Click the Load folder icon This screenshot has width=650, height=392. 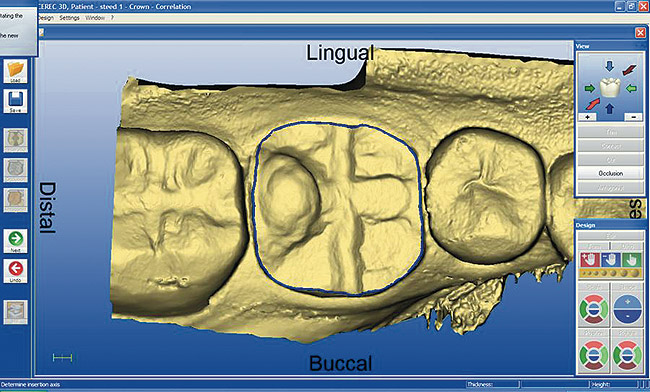coord(15,71)
